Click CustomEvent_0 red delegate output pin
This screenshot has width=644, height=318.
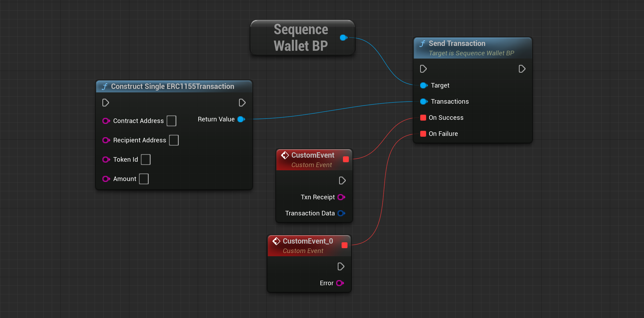(345, 245)
